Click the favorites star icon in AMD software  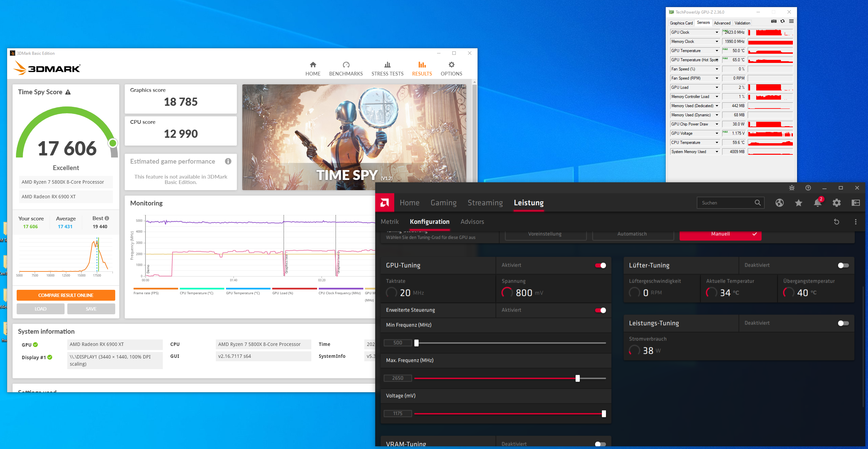coord(798,203)
